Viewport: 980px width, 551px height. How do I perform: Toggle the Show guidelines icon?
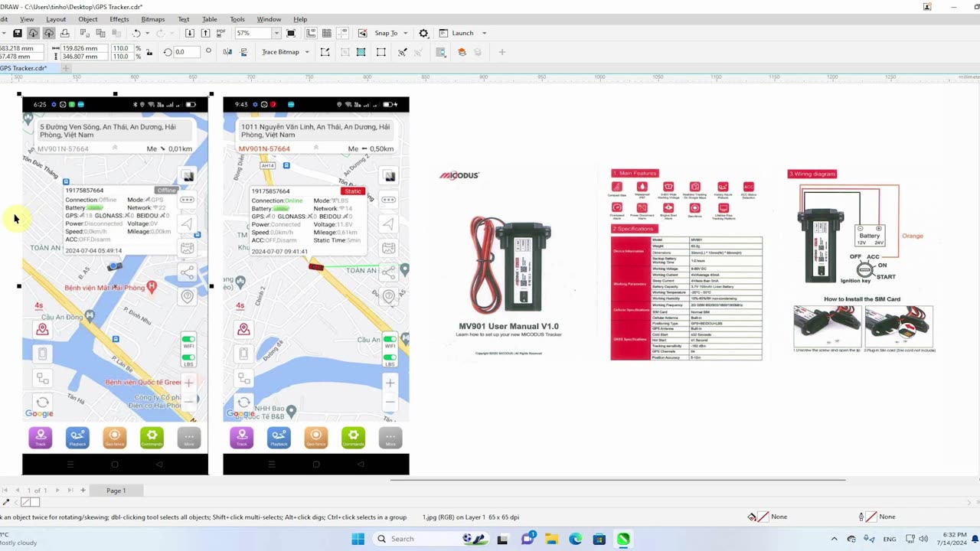click(x=342, y=33)
